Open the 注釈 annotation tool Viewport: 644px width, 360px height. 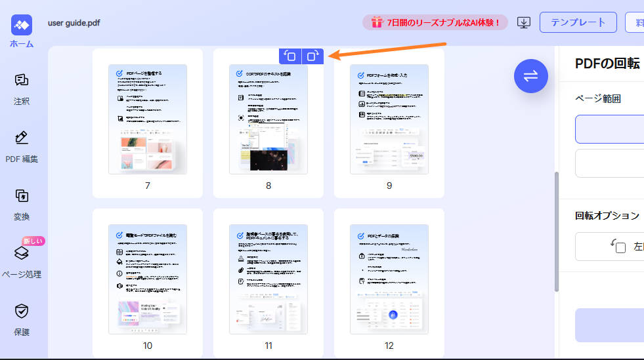pyautogui.click(x=22, y=89)
